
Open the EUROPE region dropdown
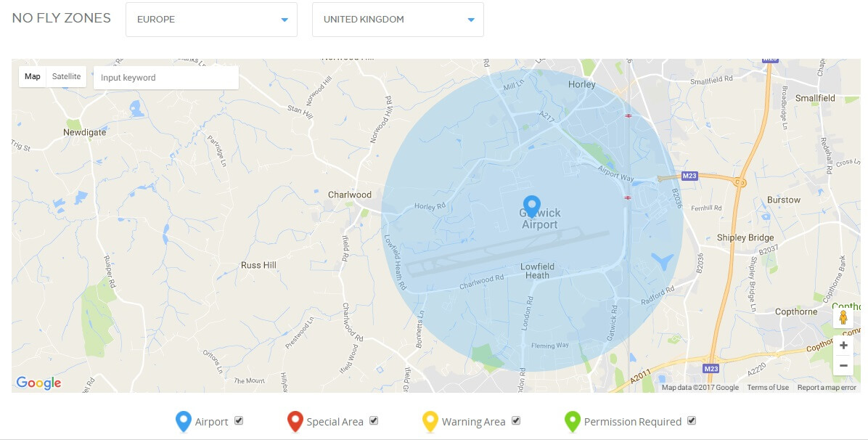pos(211,20)
